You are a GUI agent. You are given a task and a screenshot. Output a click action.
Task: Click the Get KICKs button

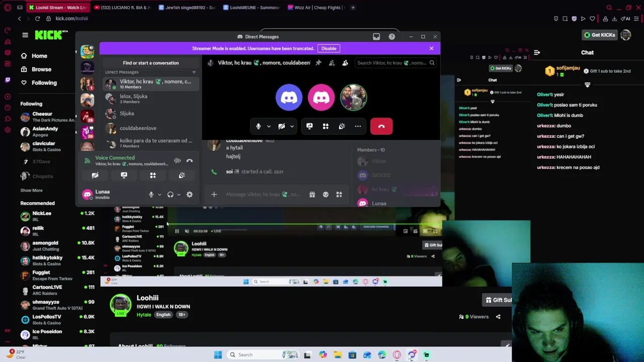[600, 35]
